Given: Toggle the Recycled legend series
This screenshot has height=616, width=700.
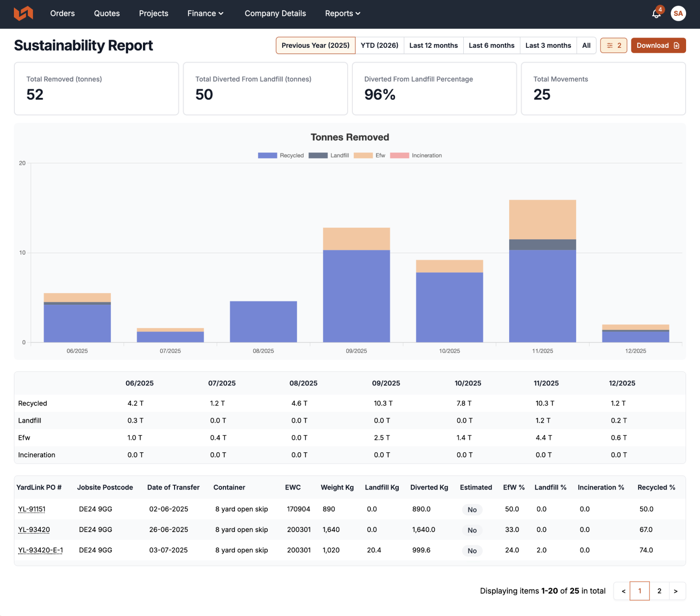Looking at the screenshot, I should [281, 155].
